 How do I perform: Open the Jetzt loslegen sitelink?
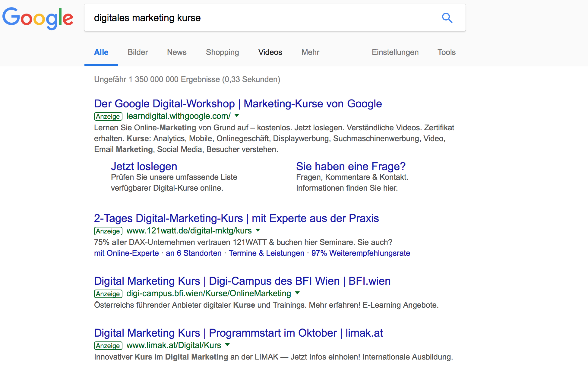tap(144, 167)
